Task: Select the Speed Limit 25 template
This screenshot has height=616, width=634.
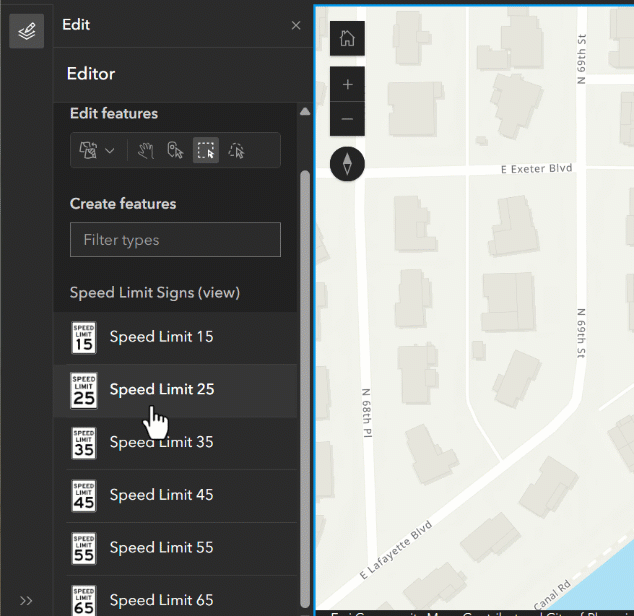Action: click(175, 390)
